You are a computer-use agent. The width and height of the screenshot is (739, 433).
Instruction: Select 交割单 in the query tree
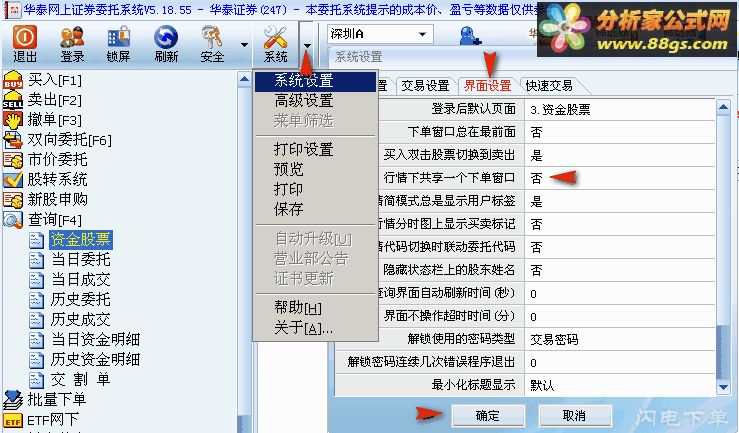coord(81,379)
